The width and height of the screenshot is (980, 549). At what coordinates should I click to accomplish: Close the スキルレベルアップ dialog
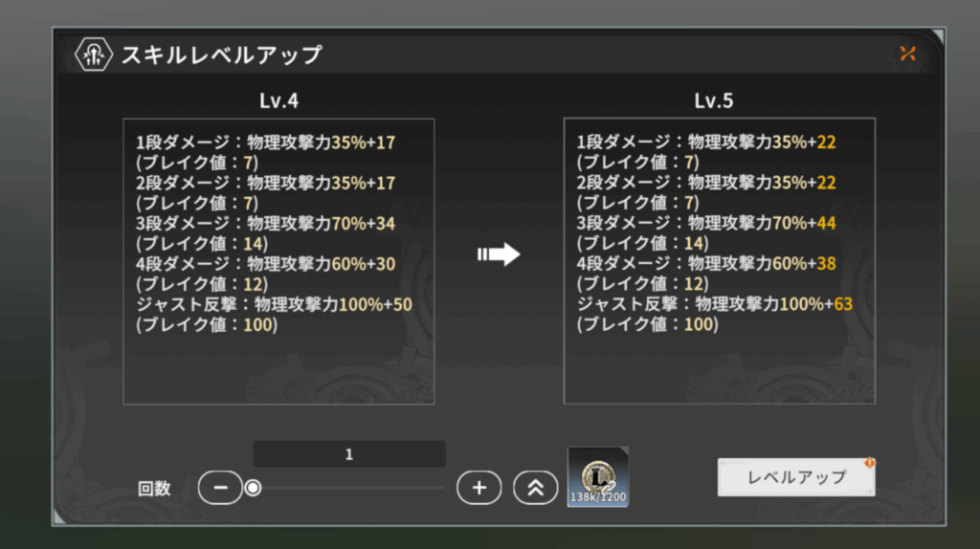907,54
